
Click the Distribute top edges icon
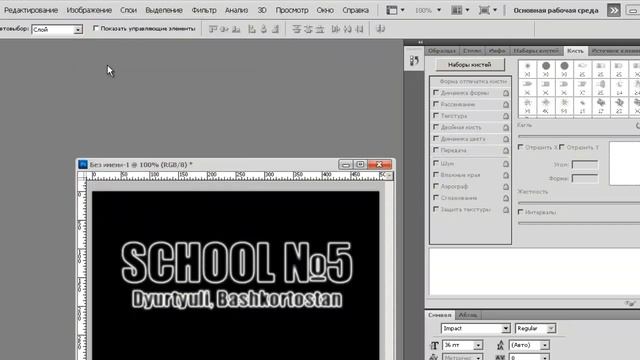[x=297, y=29]
